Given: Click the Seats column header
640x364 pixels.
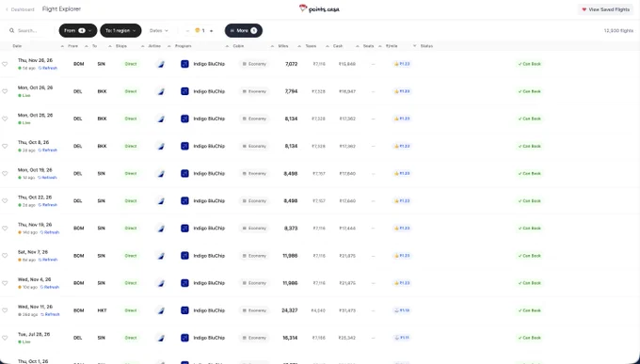Looking at the screenshot, I should tap(369, 46).
